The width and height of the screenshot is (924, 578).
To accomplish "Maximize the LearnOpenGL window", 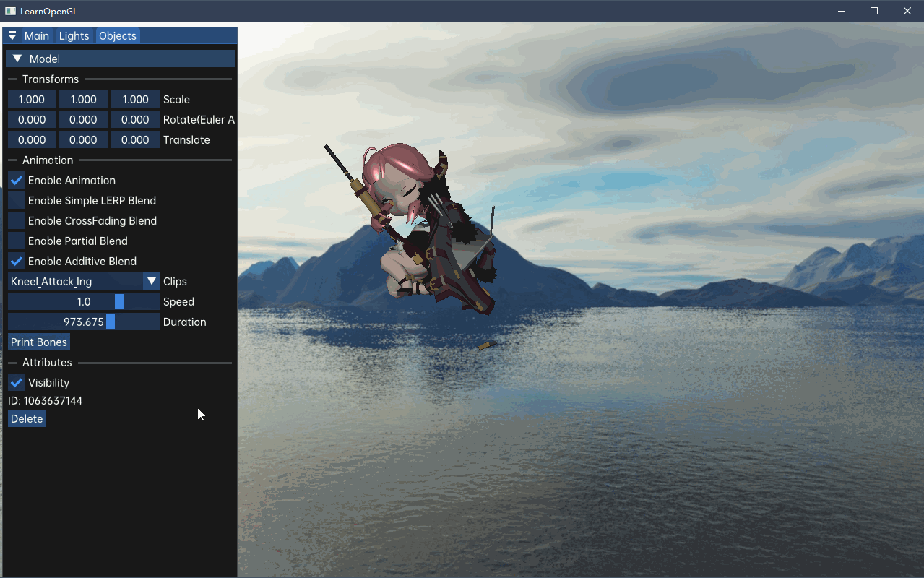I will (x=874, y=11).
